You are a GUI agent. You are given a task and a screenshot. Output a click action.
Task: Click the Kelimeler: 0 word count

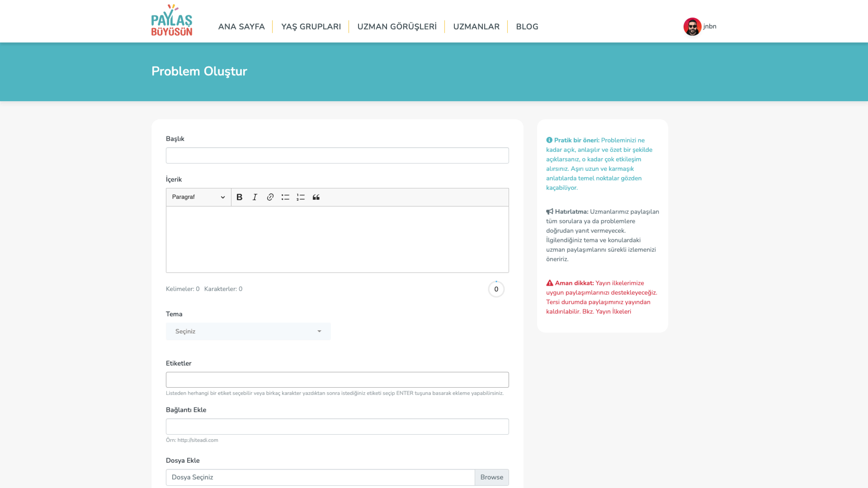click(x=183, y=289)
